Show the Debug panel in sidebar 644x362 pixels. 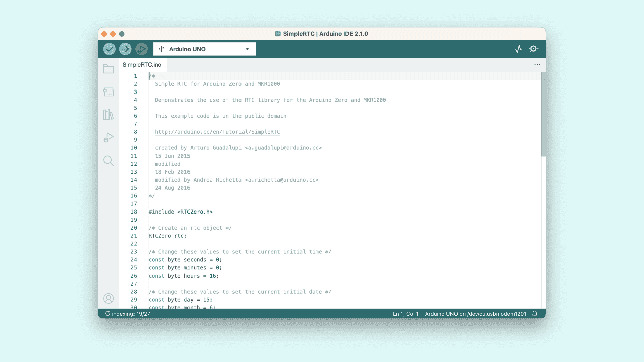point(108,137)
